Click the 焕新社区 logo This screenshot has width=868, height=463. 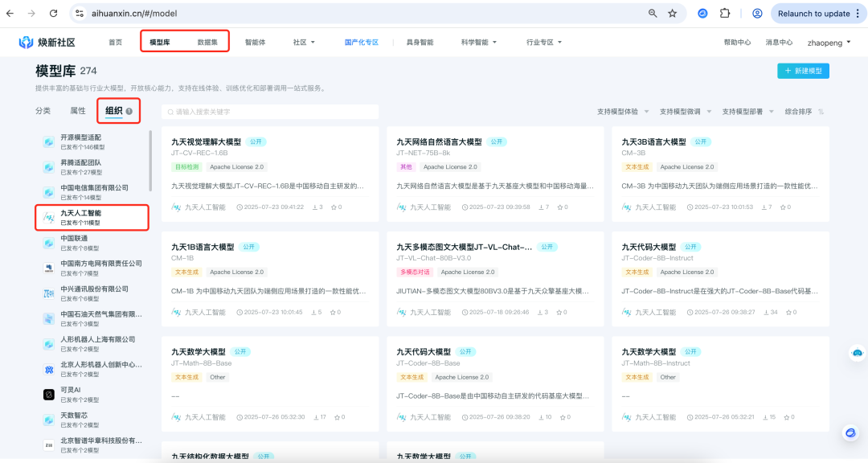(47, 42)
